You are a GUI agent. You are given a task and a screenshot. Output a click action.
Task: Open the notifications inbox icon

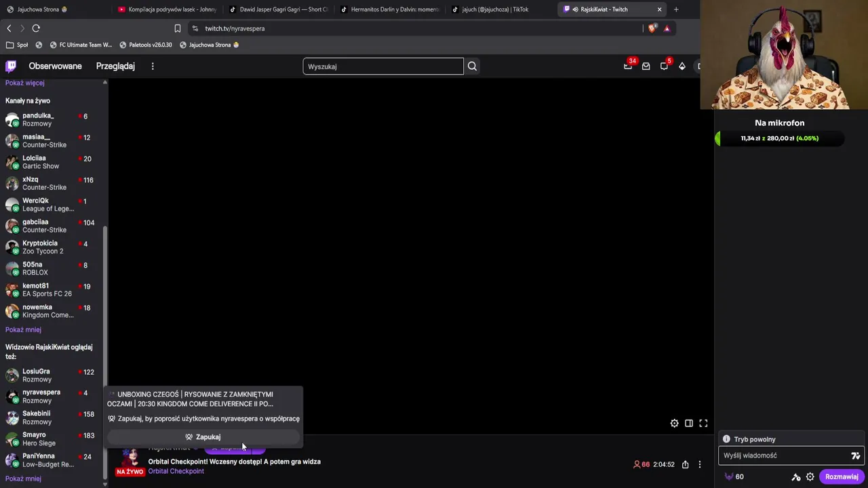(646, 66)
